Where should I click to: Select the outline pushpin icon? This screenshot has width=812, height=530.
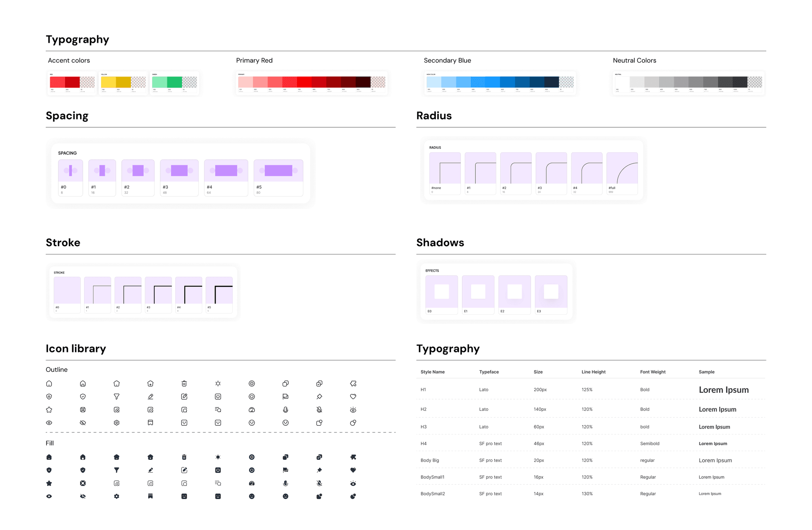pyautogui.click(x=319, y=396)
